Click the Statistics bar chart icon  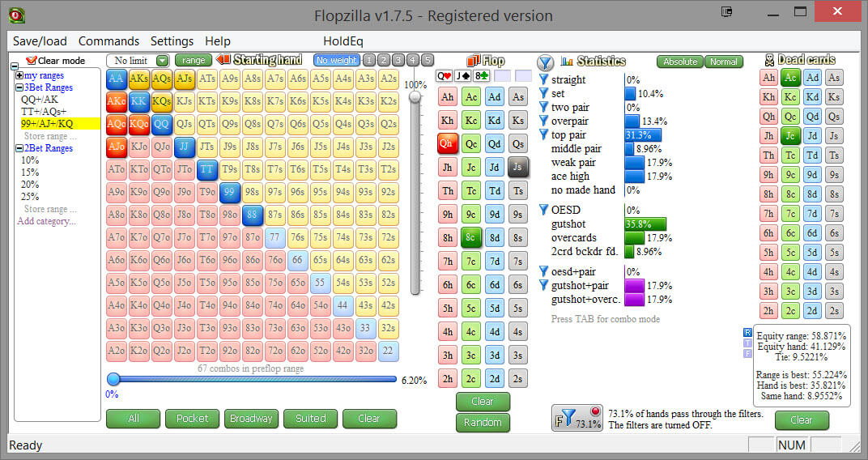click(567, 61)
